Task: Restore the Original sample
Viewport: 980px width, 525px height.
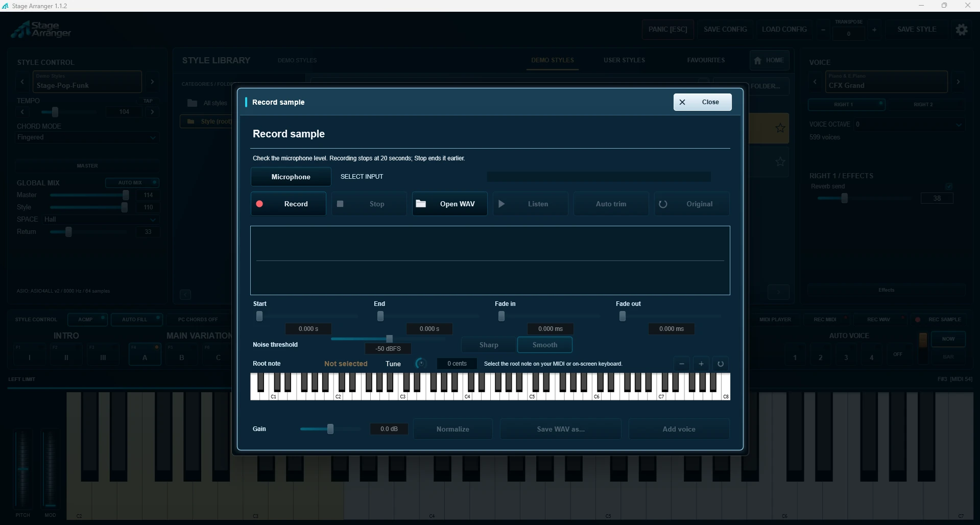Action: 692,204
